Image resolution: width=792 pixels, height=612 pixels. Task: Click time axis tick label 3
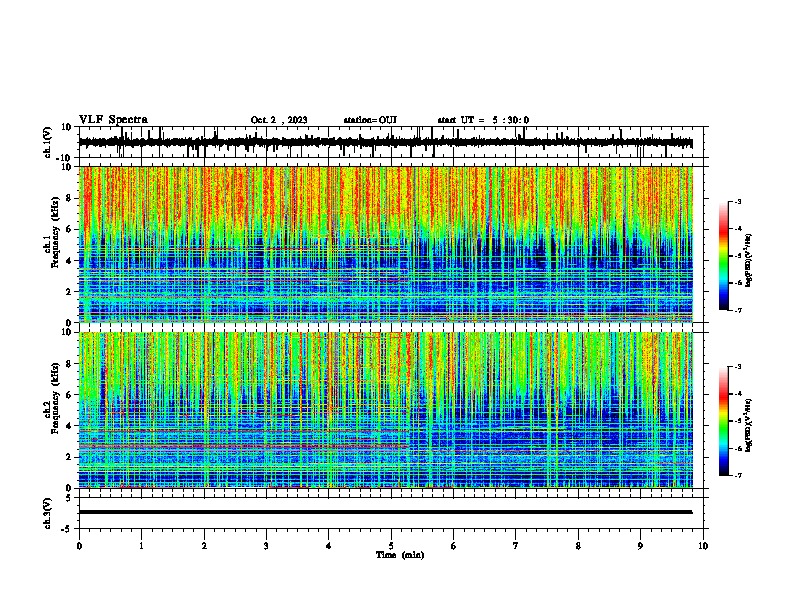[x=266, y=546]
